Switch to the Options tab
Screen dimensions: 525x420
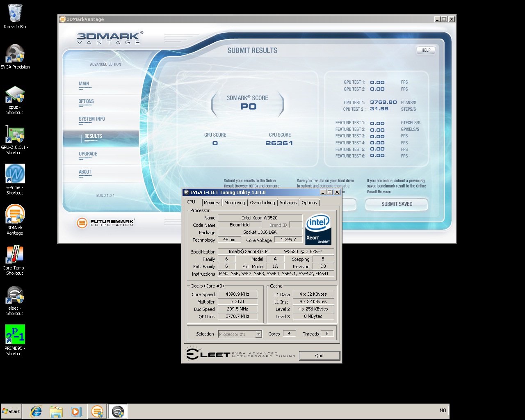(x=309, y=203)
